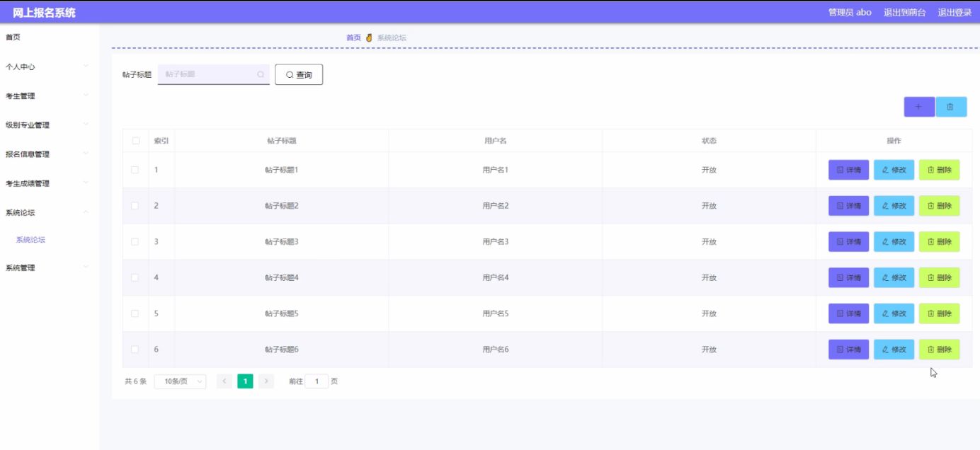
Task: Click 修改 for 帖子标题6
Action: (894, 350)
